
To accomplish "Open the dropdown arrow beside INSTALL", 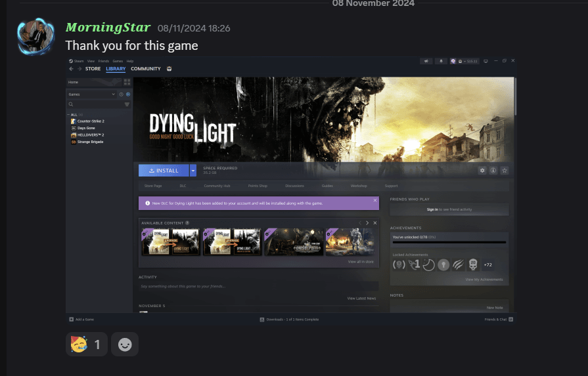I will (192, 171).
